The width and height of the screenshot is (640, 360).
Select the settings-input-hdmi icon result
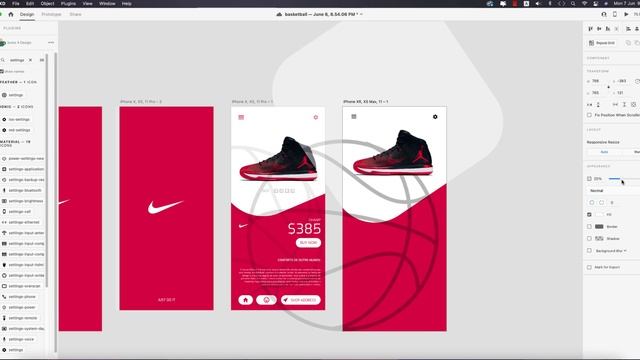coord(23,265)
